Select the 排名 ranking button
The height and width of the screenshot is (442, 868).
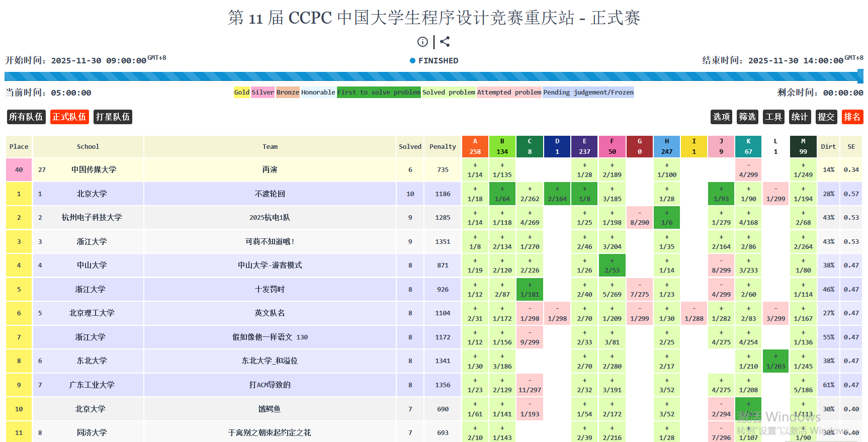tap(852, 117)
